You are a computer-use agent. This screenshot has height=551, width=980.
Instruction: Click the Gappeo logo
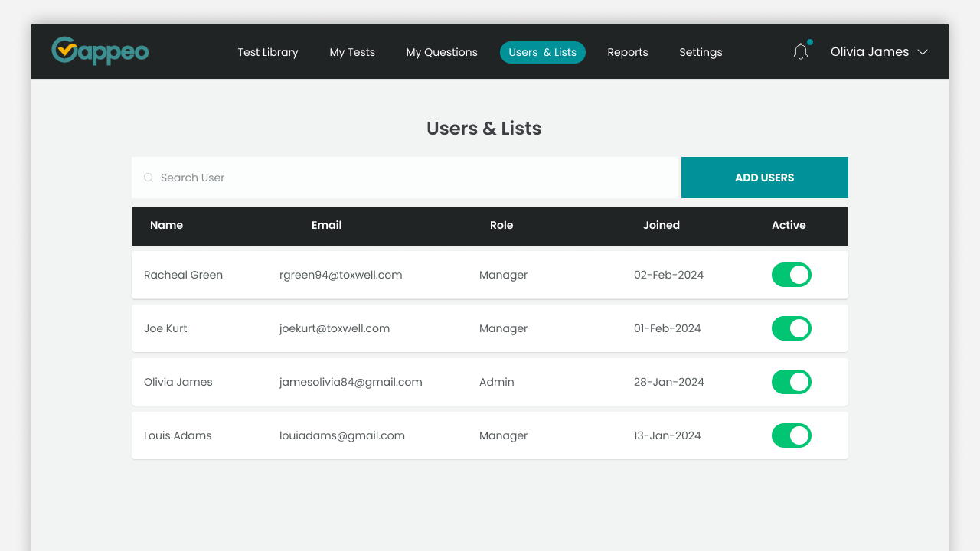click(x=100, y=51)
